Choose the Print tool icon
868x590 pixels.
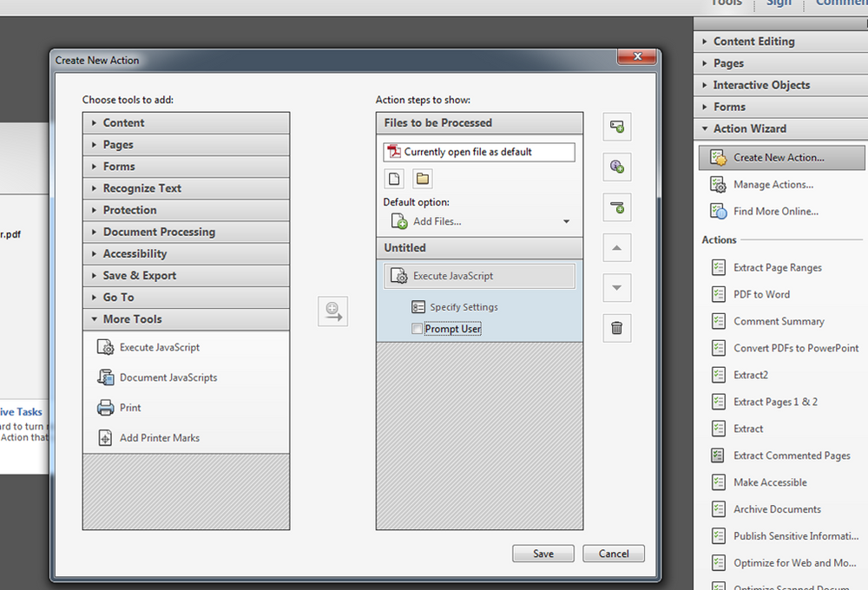[x=105, y=408]
